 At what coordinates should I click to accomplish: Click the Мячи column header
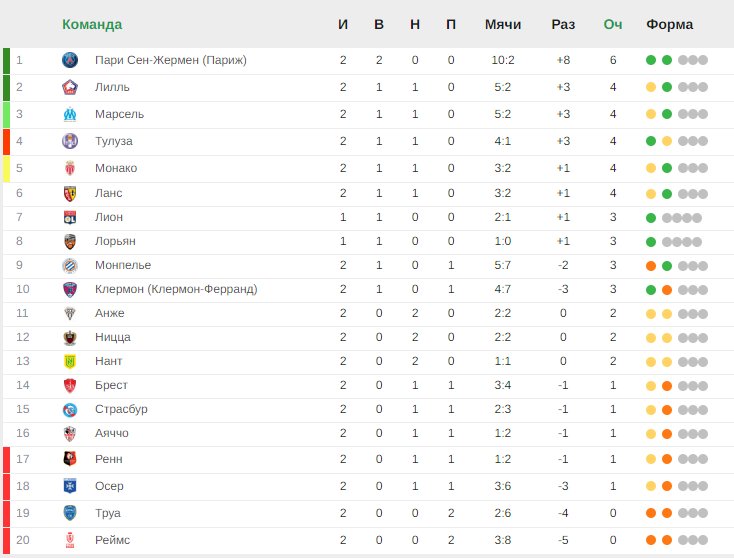[x=503, y=24]
